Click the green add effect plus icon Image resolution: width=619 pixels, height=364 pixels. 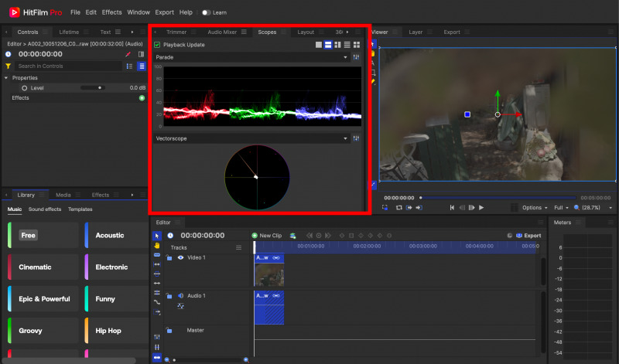pos(142,98)
